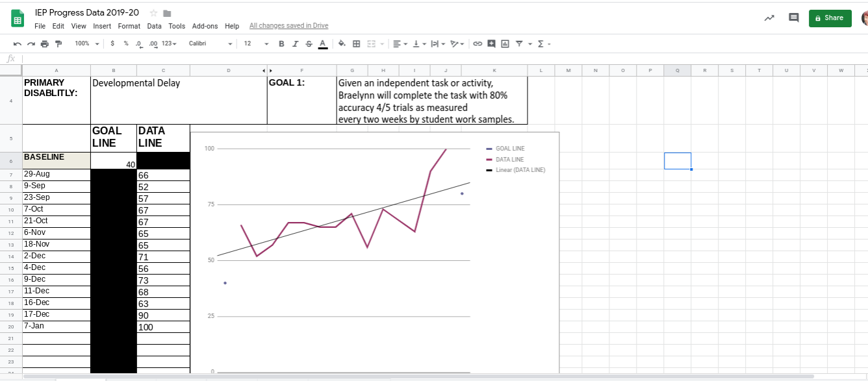Click the horizontal scrollbar

(418, 376)
